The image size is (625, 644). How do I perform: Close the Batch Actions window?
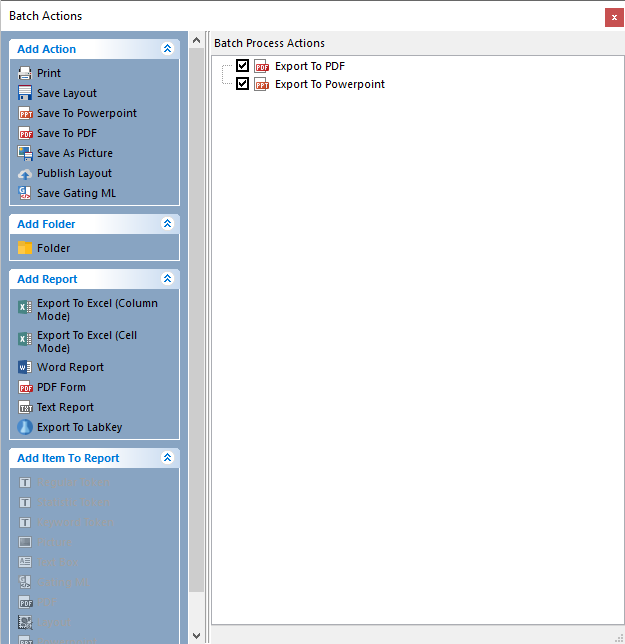pos(614,17)
